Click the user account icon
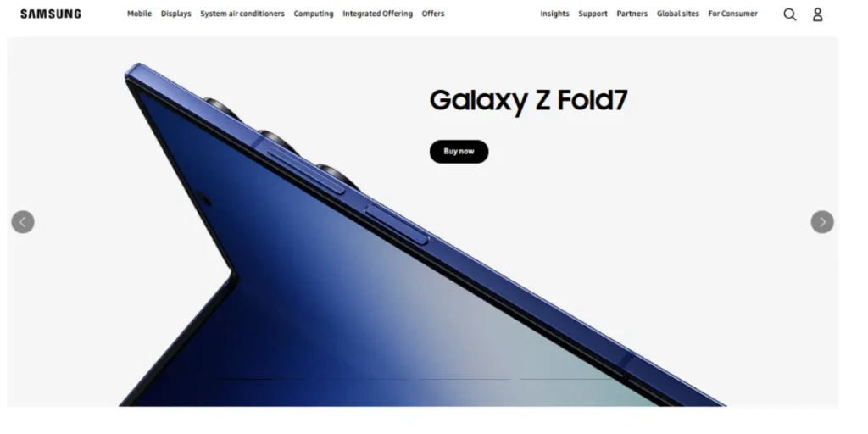Image resolution: width=868 pixels, height=434 pixels. pos(818,14)
